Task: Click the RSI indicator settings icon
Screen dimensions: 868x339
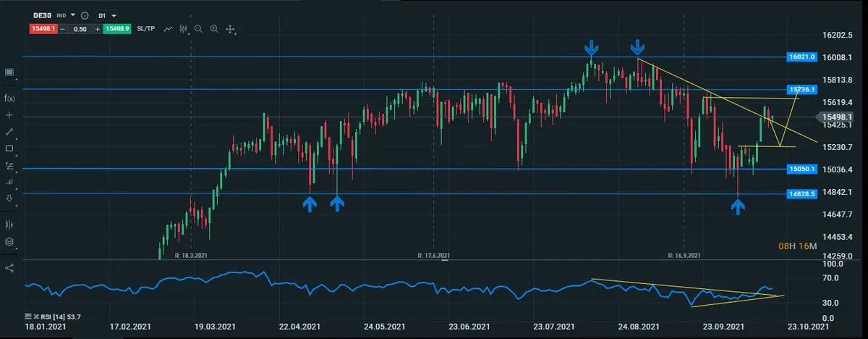Action: point(27,317)
